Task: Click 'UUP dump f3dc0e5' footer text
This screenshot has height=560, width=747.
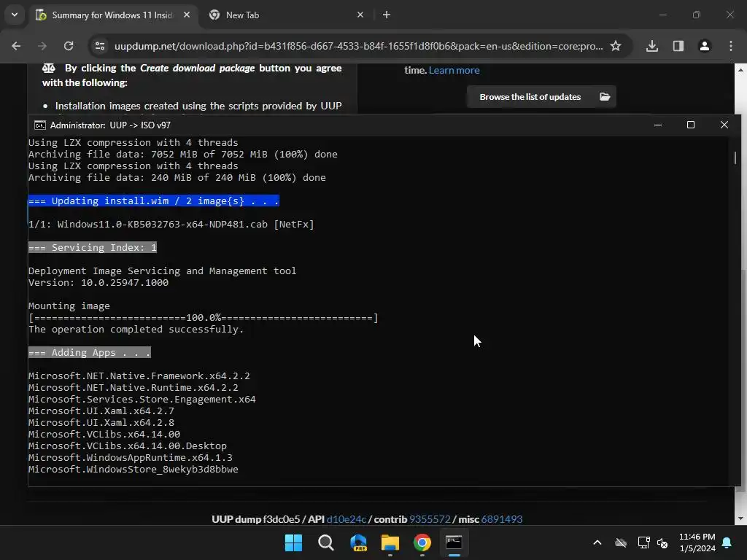Action: click(x=256, y=519)
